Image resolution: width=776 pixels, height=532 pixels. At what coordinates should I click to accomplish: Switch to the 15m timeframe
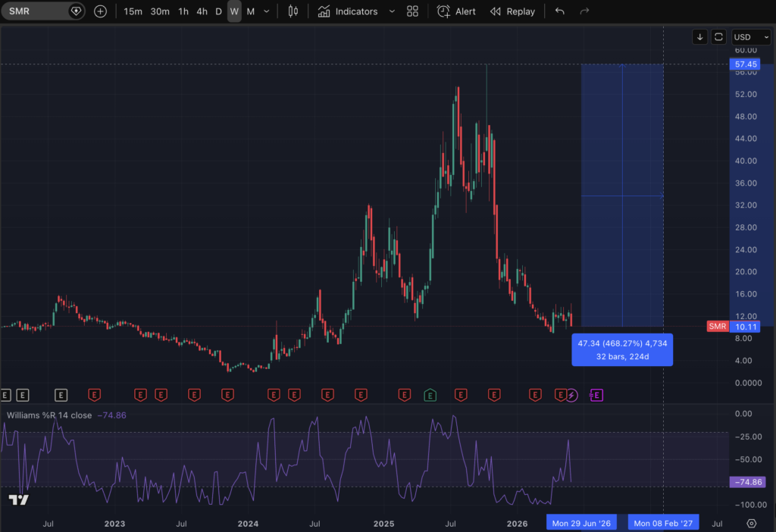click(133, 11)
